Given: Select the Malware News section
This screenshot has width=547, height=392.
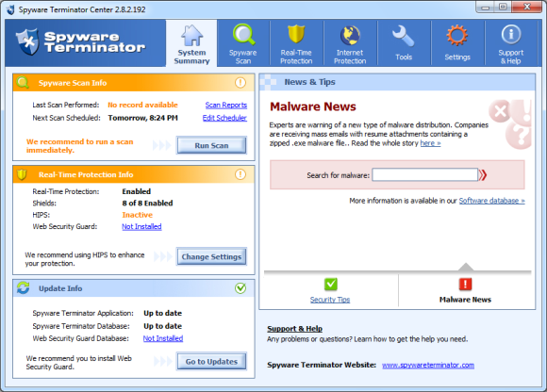Looking at the screenshot, I should (465, 290).
